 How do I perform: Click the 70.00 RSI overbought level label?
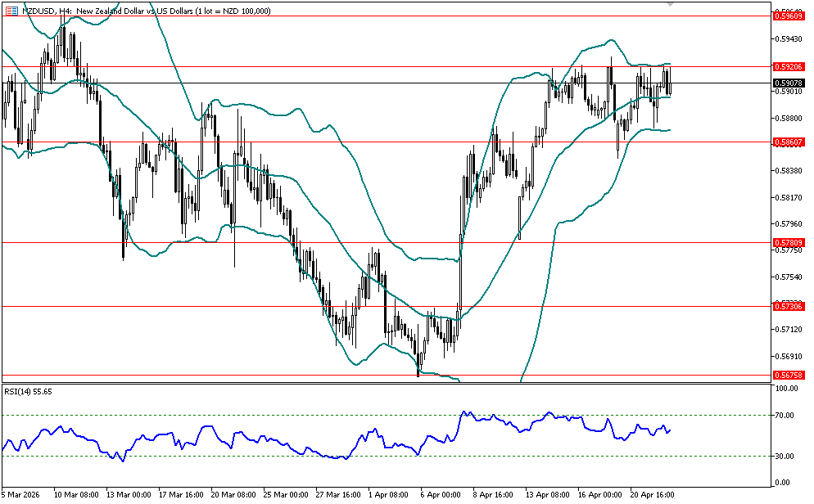pos(787,416)
